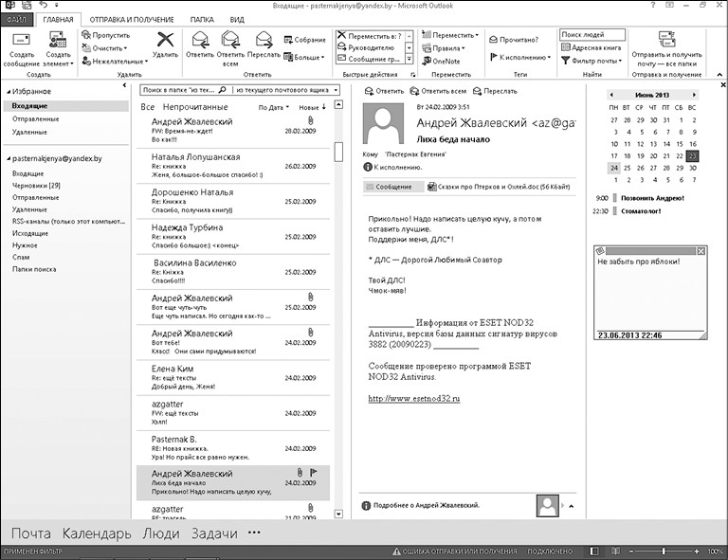The width and height of the screenshot is (728, 560).
Task: Click the zoom slider in status bar
Action: click(x=664, y=551)
